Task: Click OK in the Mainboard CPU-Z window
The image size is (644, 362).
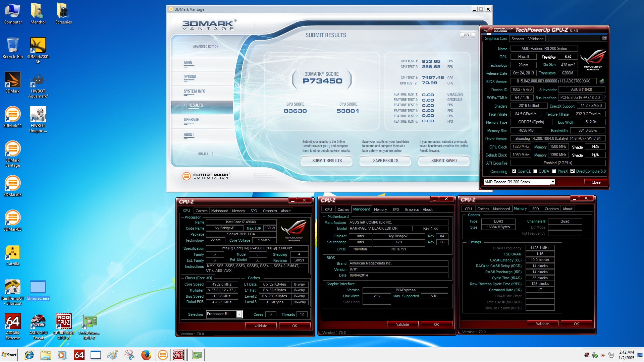Action: click(436, 324)
